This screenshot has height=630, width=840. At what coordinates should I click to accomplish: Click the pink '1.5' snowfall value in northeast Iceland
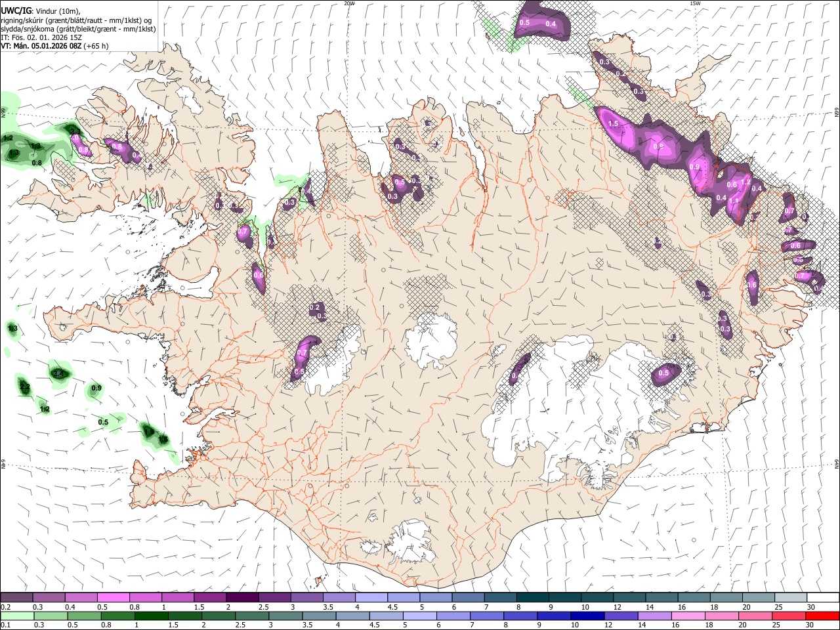pos(613,123)
